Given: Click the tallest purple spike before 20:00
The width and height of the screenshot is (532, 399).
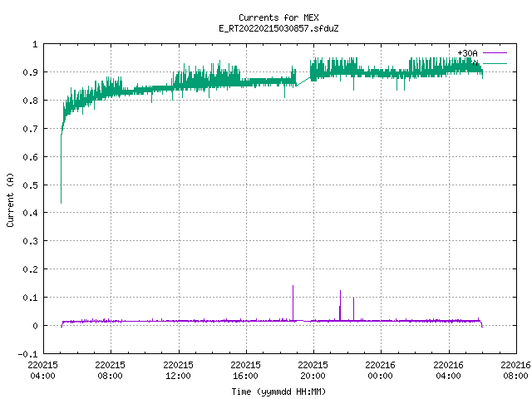Looking at the screenshot, I should (x=293, y=302).
